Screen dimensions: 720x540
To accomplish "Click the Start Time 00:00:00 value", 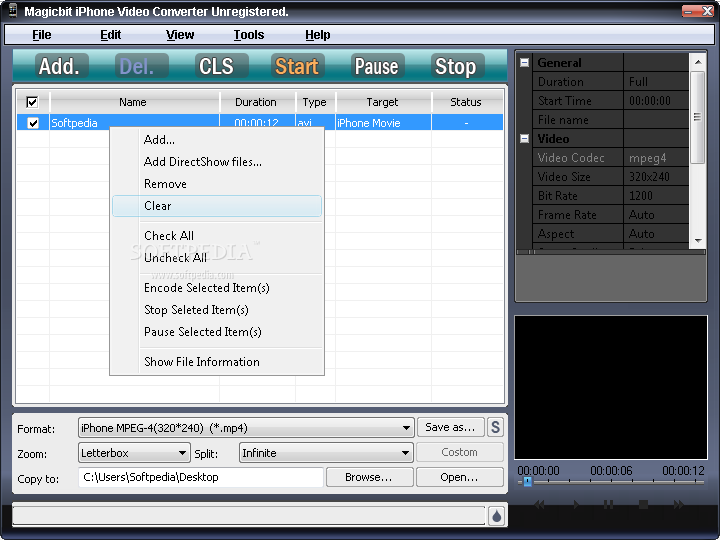I will [656, 101].
